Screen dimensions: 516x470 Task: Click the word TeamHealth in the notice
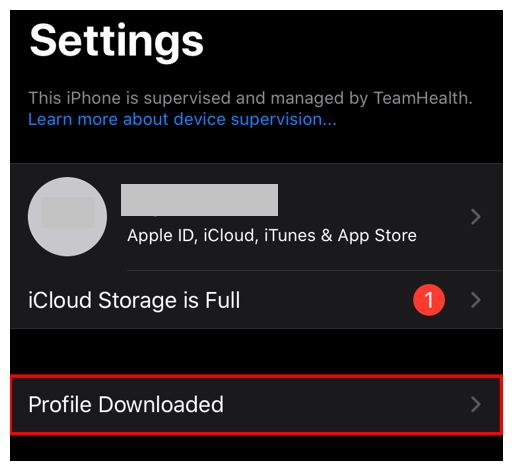[x=423, y=98]
